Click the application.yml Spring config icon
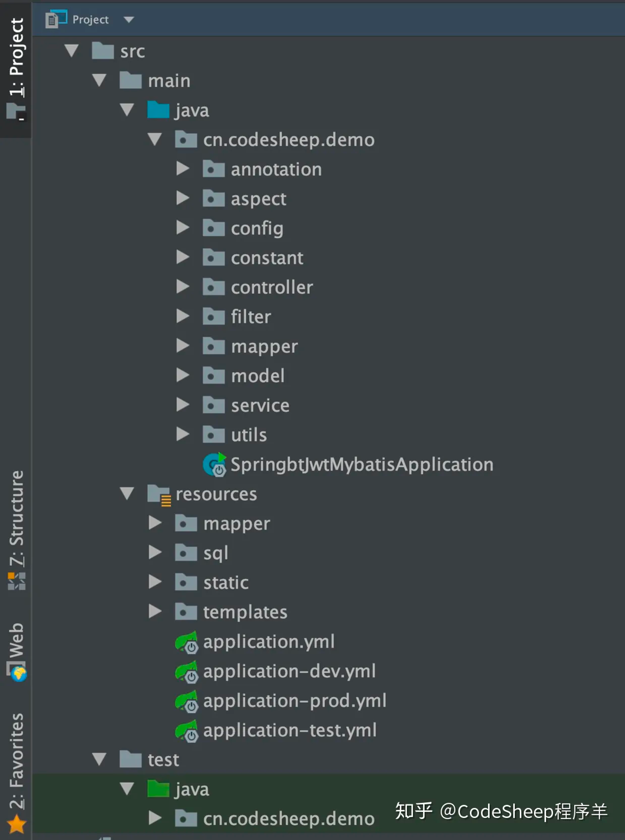 187,642
